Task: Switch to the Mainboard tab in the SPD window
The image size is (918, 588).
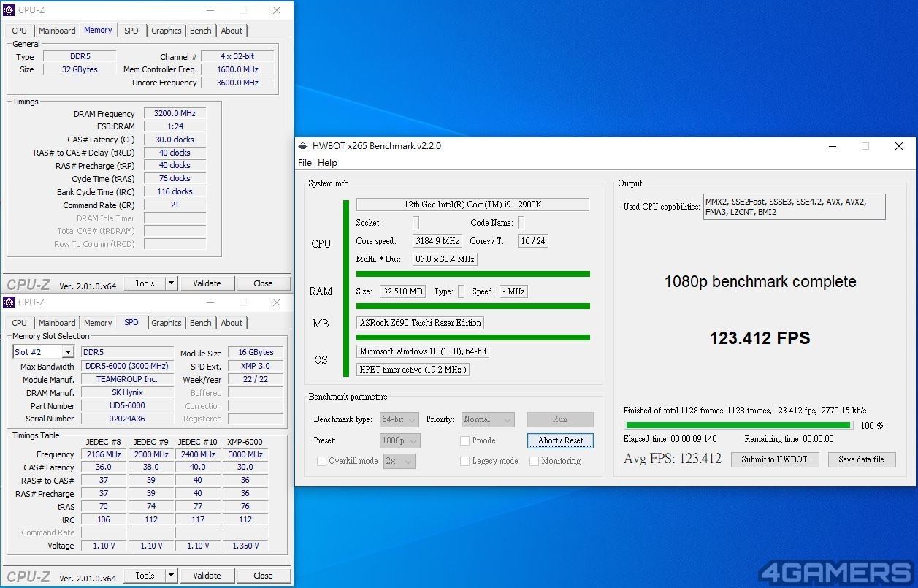Action: pos(57,323)
